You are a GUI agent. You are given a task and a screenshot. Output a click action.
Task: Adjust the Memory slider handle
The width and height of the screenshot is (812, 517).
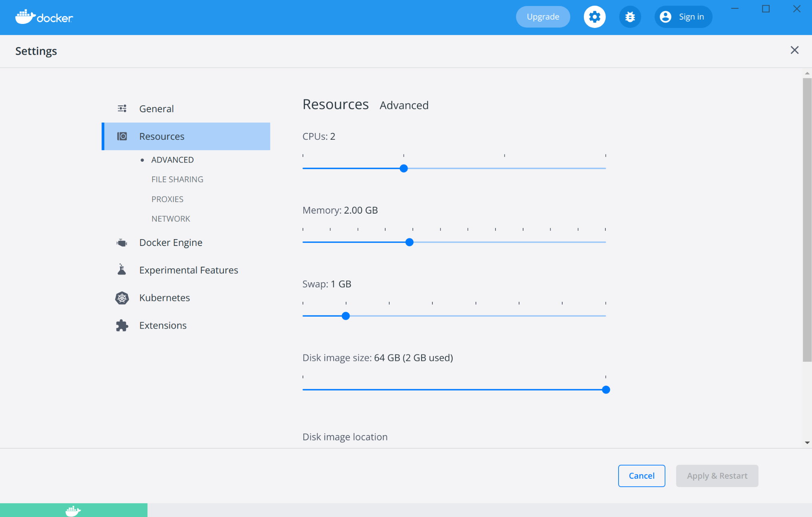[x=409, y=242]
